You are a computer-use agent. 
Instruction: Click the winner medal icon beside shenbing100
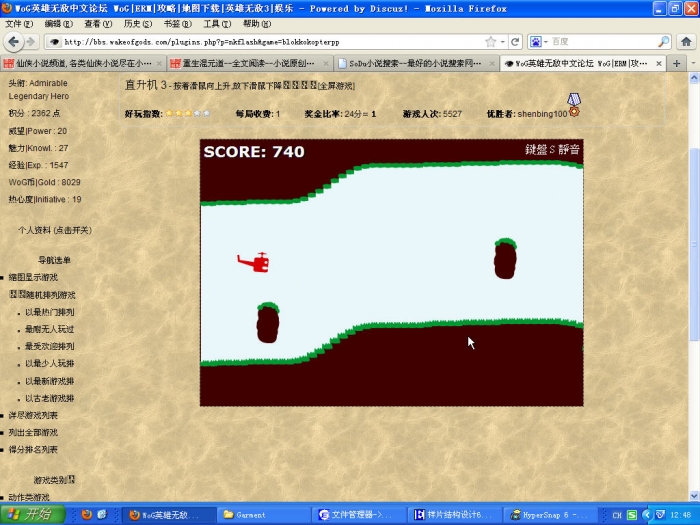click(574, 105)
